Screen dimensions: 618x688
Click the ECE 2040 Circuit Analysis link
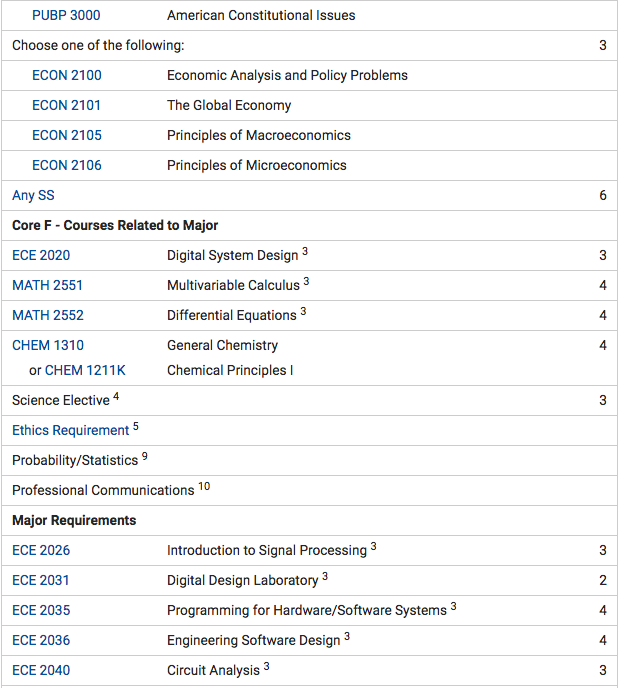click(41, 670)
